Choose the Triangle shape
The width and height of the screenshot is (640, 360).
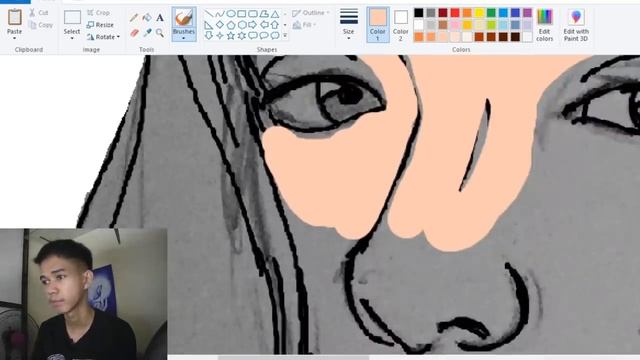click(x=275, y=14)
